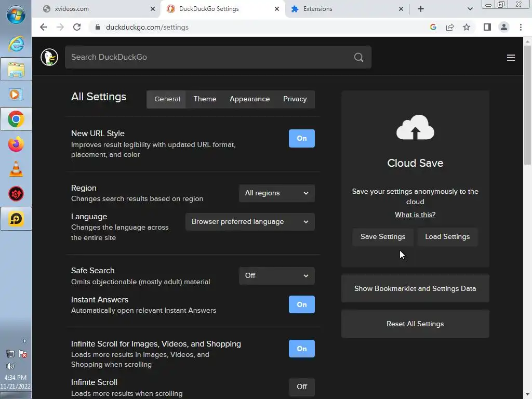
Task: Open the DuckDuckGo hamburger menu
Action: point(511,58)
